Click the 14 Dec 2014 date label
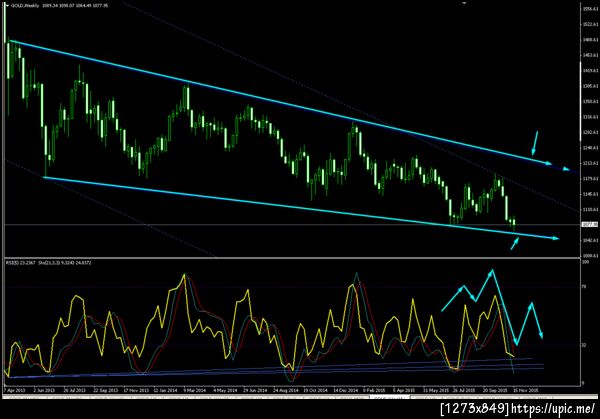Image resolution: width=600 pixels, height=419 pixels. pos(346,391)
